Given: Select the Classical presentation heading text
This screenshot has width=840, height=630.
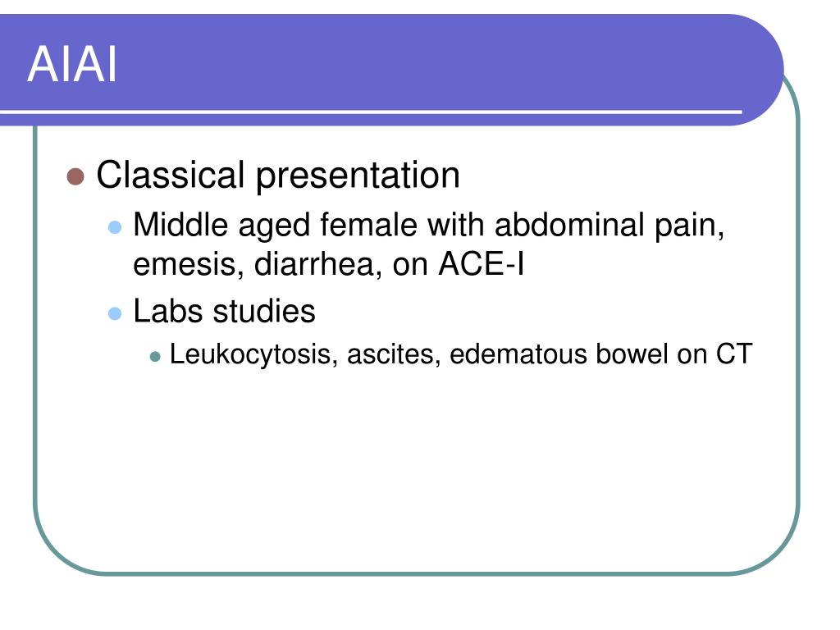Looking at the screenshot, I should tap(278, 176).
